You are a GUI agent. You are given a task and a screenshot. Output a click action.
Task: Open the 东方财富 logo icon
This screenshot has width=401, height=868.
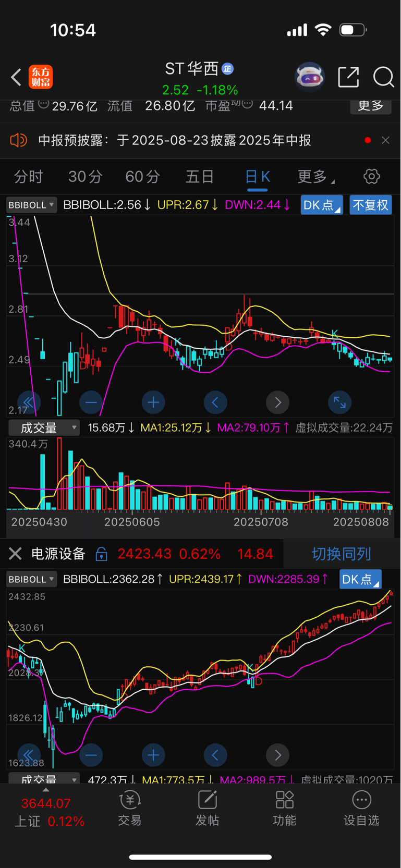point(41,77)
